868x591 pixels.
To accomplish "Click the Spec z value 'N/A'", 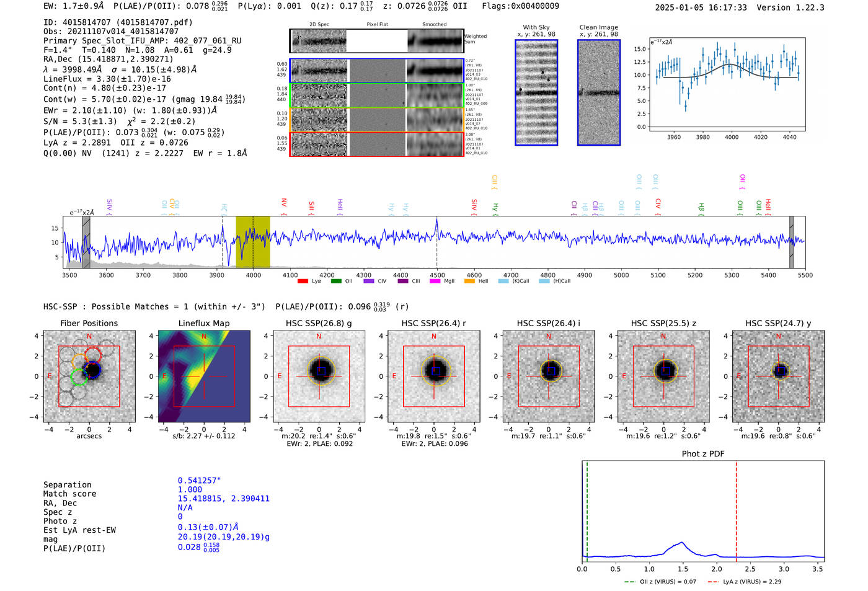I will [185, 507].
